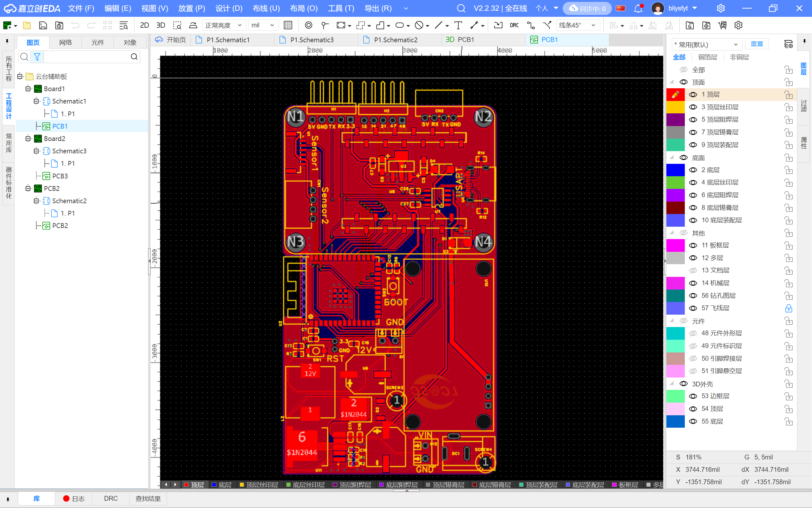The height and width of the screenshot is (508, 812).
Task: Collapse the Schematic3 tree node
Action: click(36, 151)
